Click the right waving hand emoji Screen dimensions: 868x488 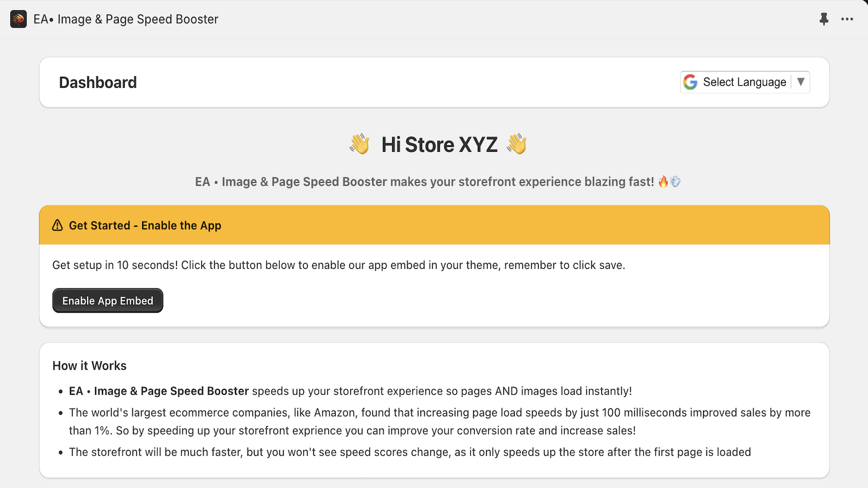[516, 145]
